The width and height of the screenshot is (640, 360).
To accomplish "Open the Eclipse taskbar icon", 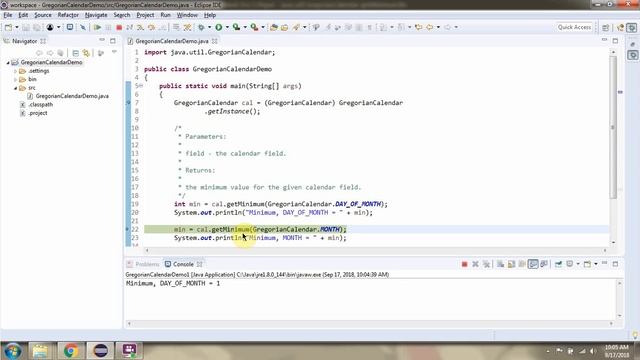I will 100,351.
